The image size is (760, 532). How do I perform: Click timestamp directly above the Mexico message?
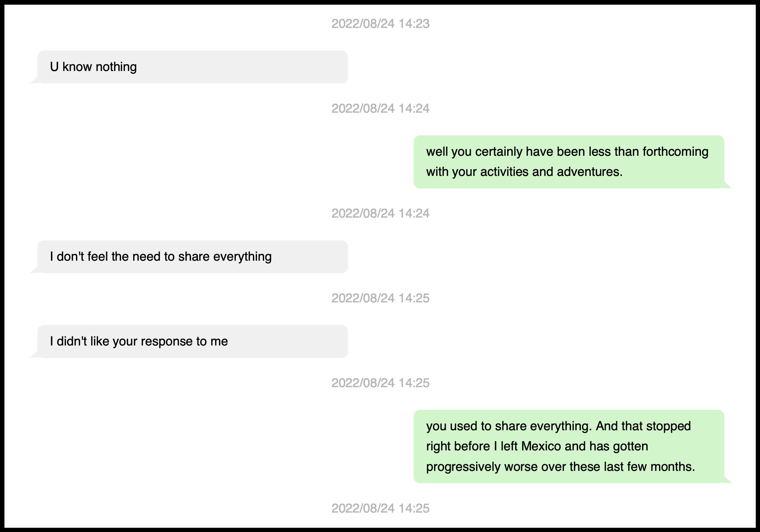tap(380, 383)
